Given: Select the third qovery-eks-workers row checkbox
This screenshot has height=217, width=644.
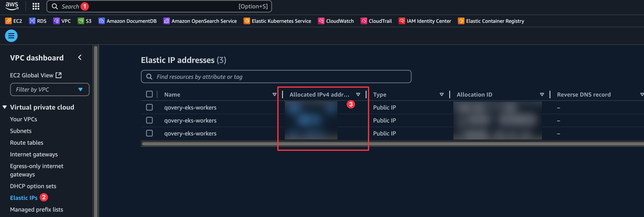Looking at the screenshot, I should (x=149, y=133).
